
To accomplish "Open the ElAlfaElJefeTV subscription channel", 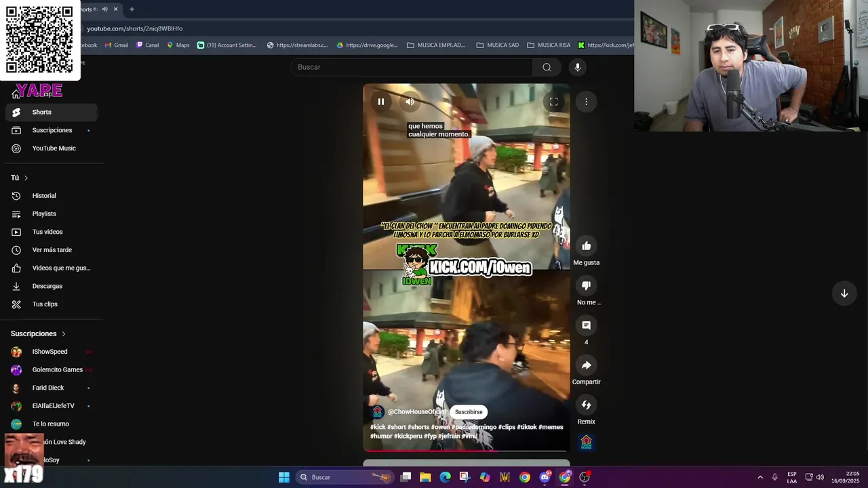I will coord(52,406).
